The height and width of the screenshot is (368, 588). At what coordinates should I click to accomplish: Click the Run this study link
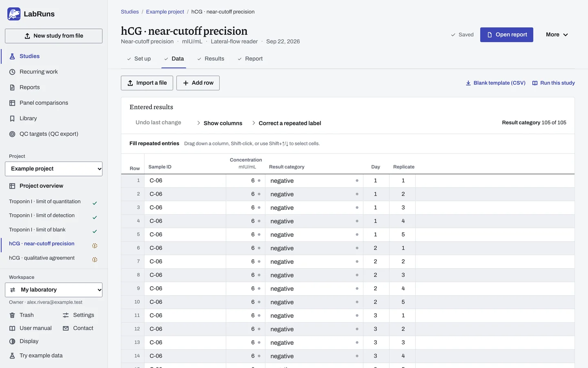pyautogui.click(x=554, y=83)
